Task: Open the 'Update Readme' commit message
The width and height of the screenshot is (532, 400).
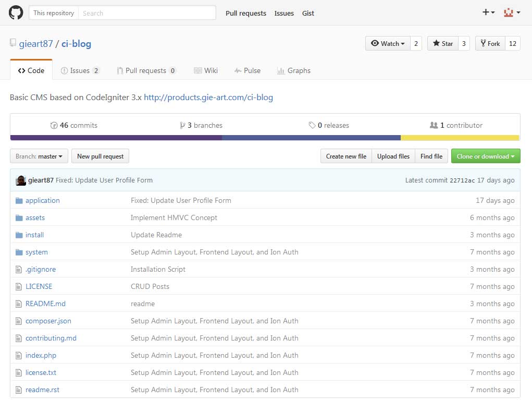Action: point(156,235)
